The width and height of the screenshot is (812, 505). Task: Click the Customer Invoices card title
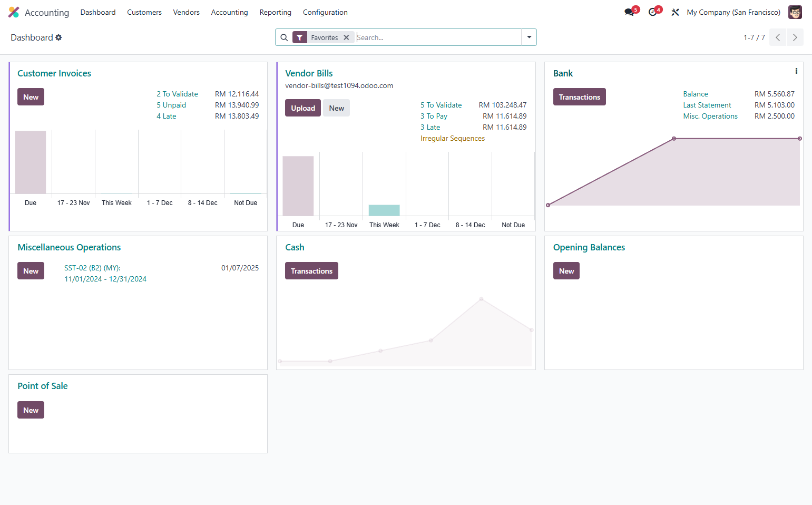click(54, 73)
